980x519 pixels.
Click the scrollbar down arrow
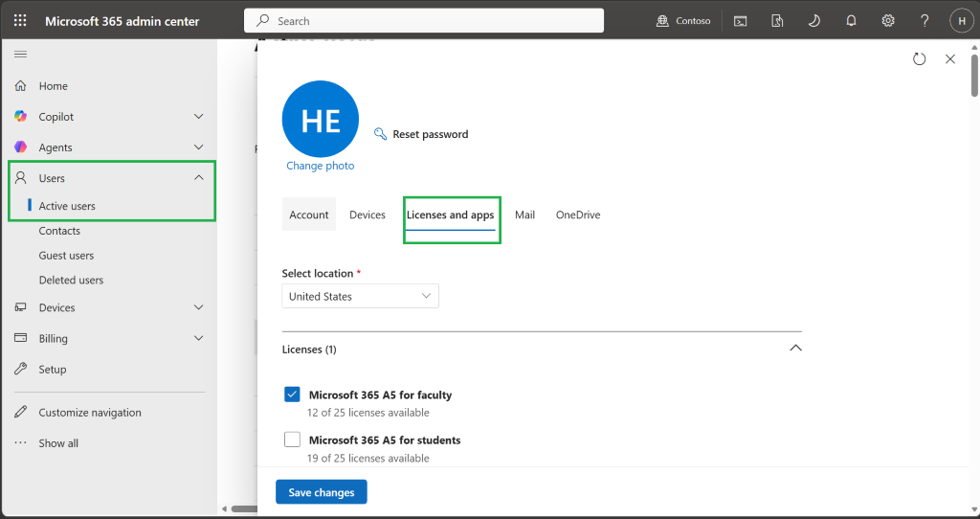pos(973,509)
